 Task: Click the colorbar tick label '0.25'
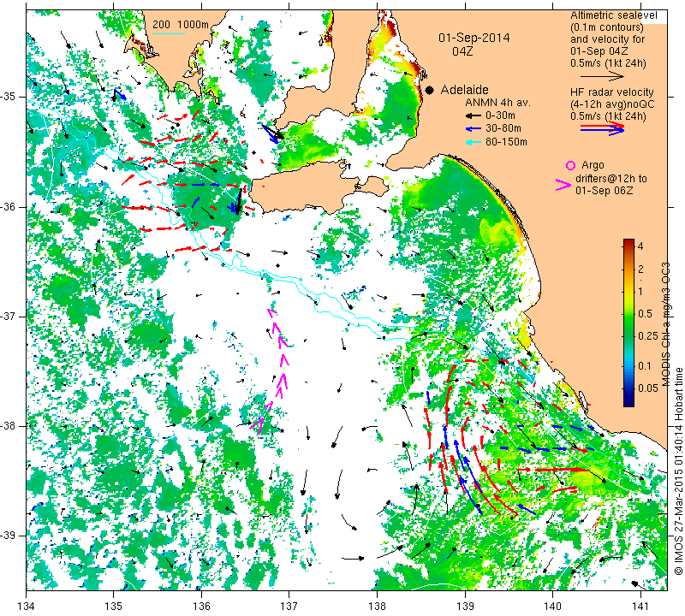(648, 335)
